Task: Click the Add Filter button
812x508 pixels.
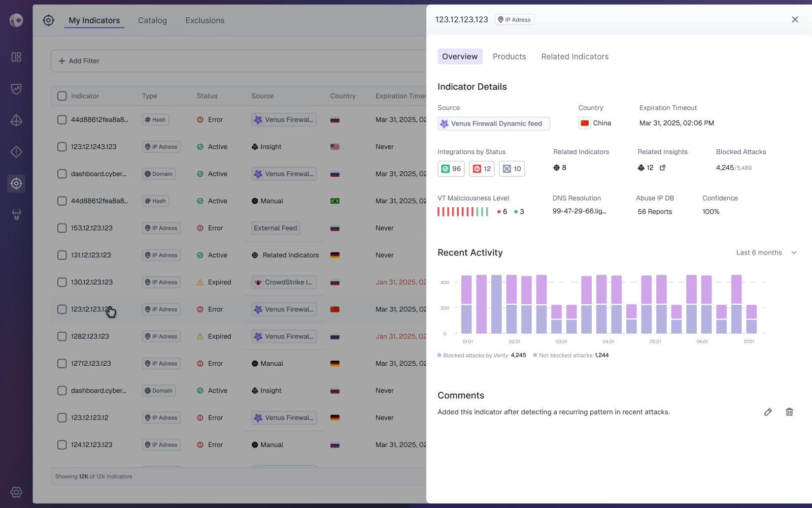Action: [x=79, y=61]
